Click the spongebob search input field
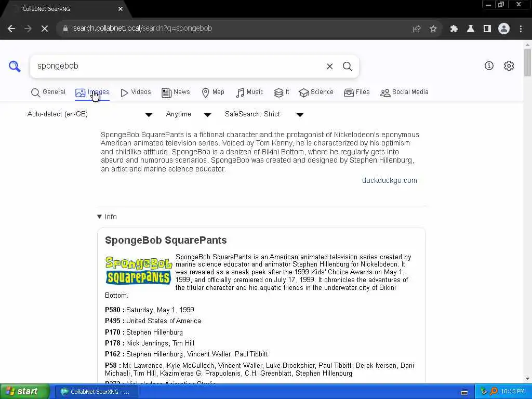 click(x=178, y=66)
